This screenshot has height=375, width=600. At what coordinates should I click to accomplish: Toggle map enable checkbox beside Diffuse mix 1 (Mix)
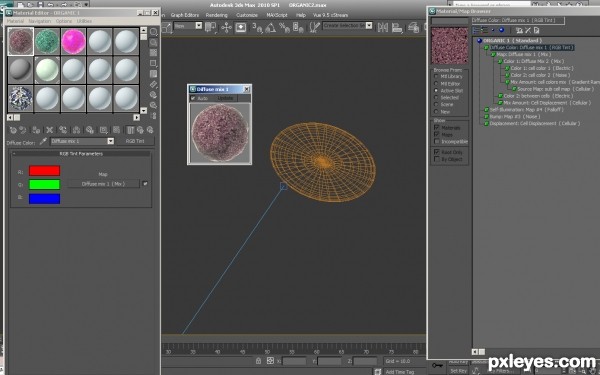coord(145,184)
